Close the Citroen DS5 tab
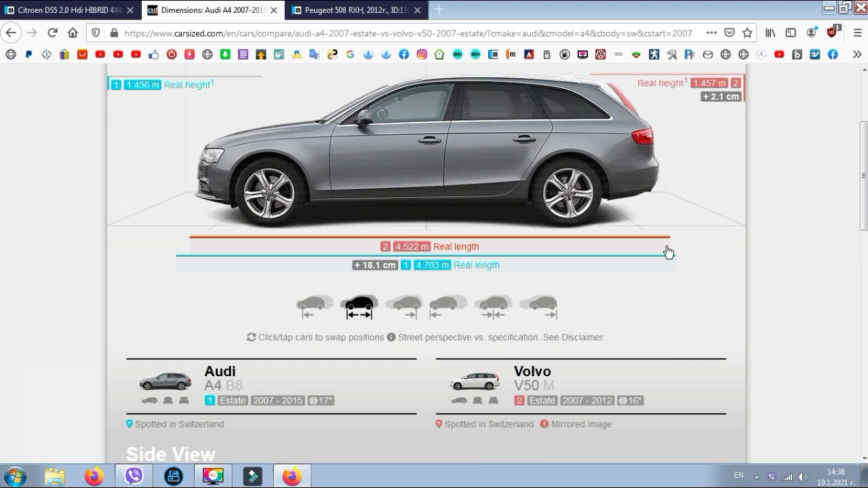868x488 pixels. (130, 10)
